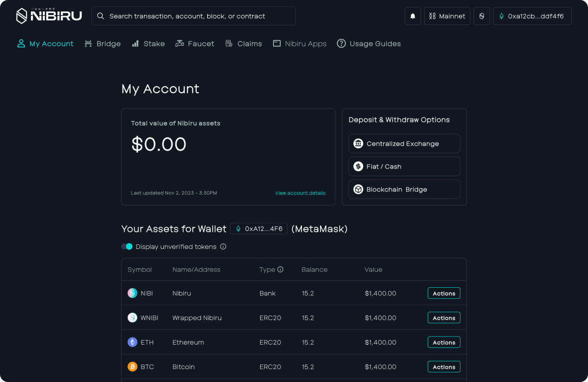Click the Claims icon in navigation

pos(229,43)
